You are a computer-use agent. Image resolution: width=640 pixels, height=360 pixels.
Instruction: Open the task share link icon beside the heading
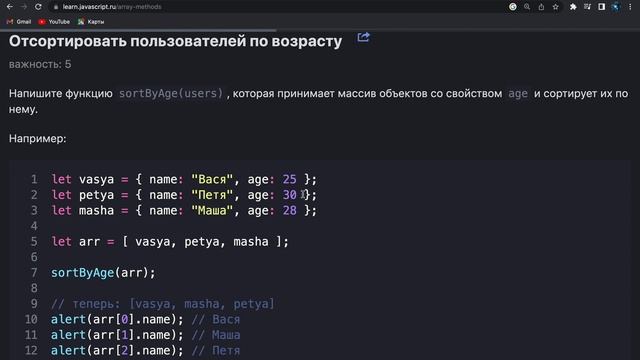[x=363, y=38]
